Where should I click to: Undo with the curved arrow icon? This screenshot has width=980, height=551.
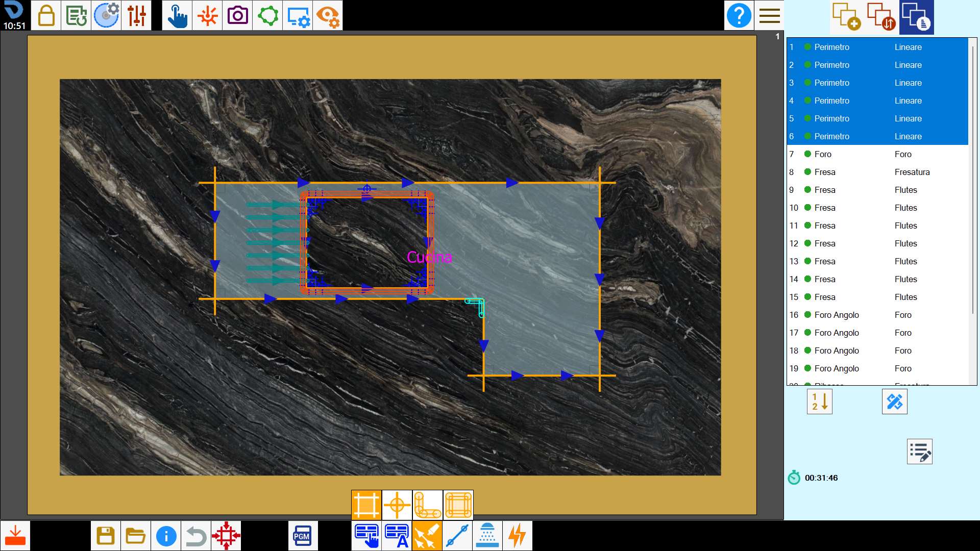coord(196,536)
